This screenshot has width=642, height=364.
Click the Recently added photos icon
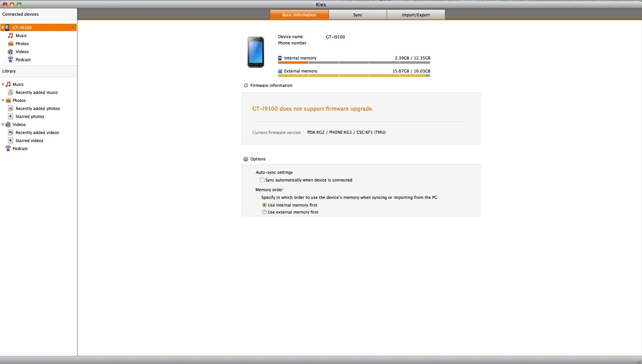(10, 108)
